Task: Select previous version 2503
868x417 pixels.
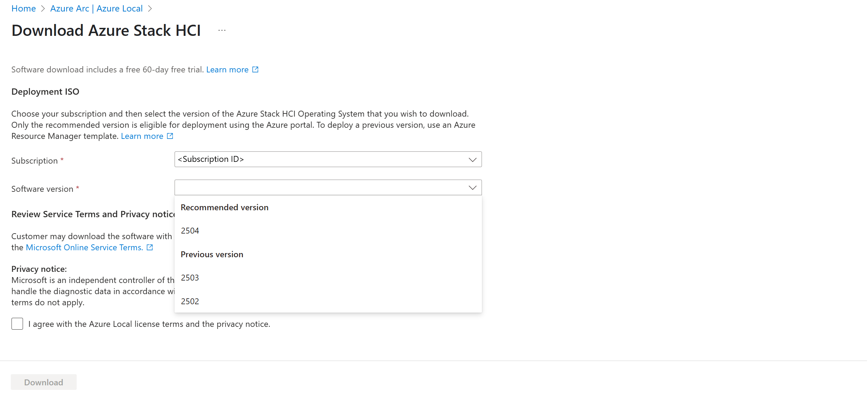Action: [x=190, y=278]
